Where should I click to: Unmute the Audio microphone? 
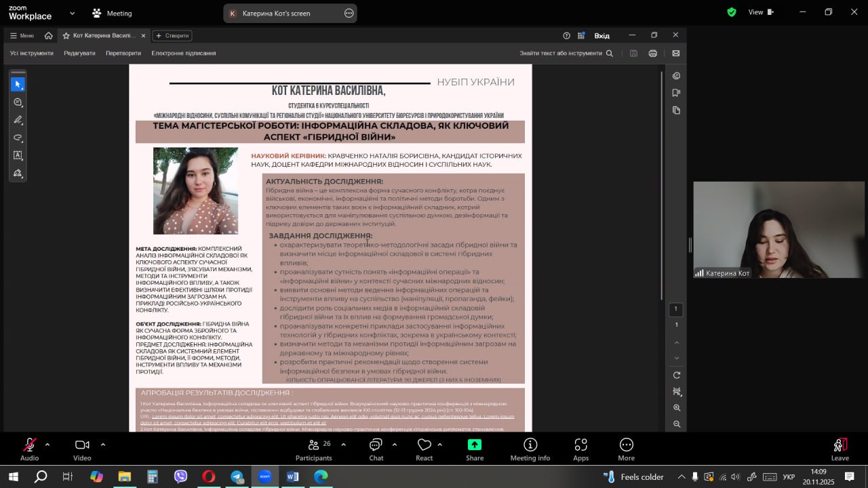[29, 449]
